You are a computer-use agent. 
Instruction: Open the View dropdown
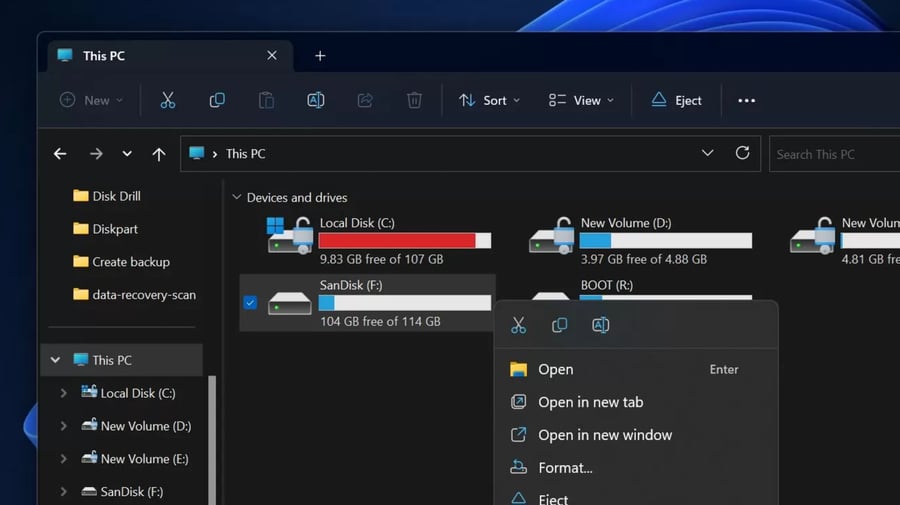(581, 100)
